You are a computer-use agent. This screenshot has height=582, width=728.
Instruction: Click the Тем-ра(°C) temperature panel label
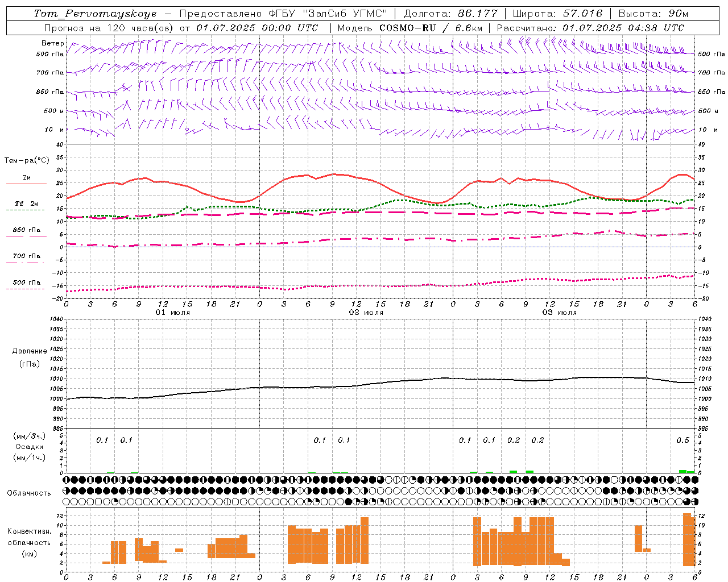pos(27,161)
